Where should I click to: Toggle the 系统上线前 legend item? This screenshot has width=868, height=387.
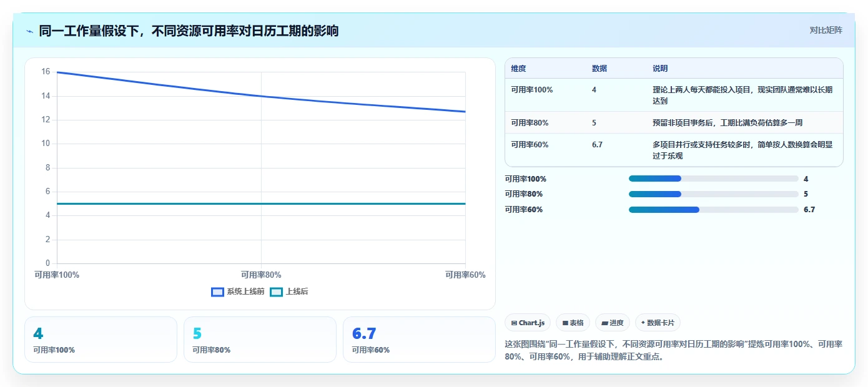coord(237,291)
